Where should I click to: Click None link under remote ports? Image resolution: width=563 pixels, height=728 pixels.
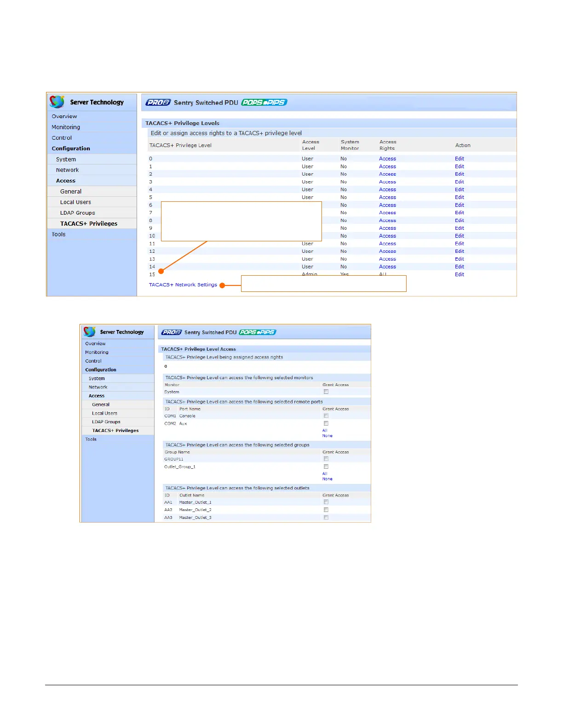(x=327, y=436)
